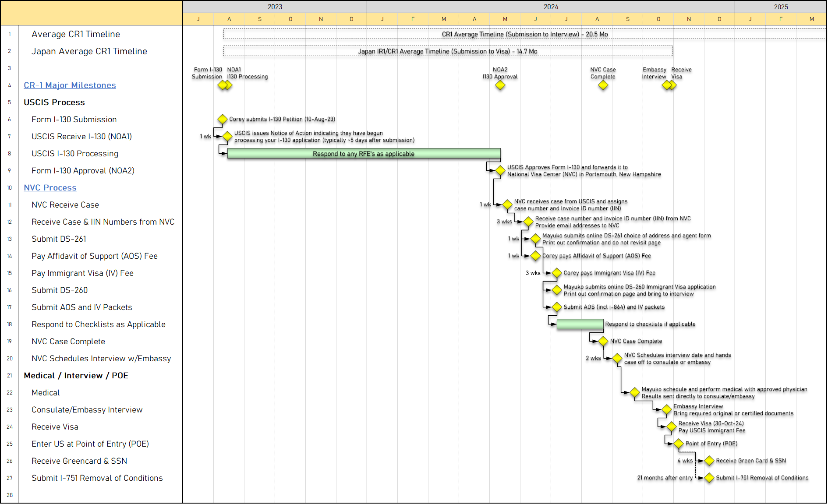Click the Corey pays Affidavit of Support Fee diamond
This screenshot has height=504, width=828.
click(535, 256)
